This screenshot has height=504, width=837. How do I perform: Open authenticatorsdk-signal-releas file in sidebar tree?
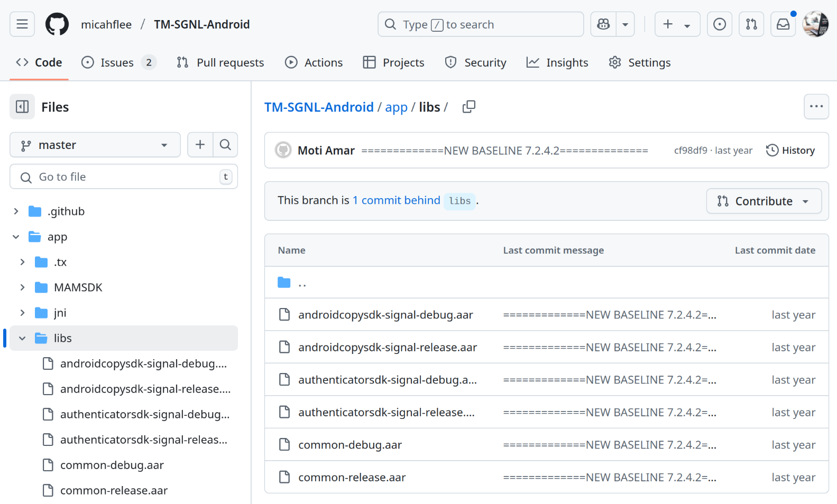(144, 440)
